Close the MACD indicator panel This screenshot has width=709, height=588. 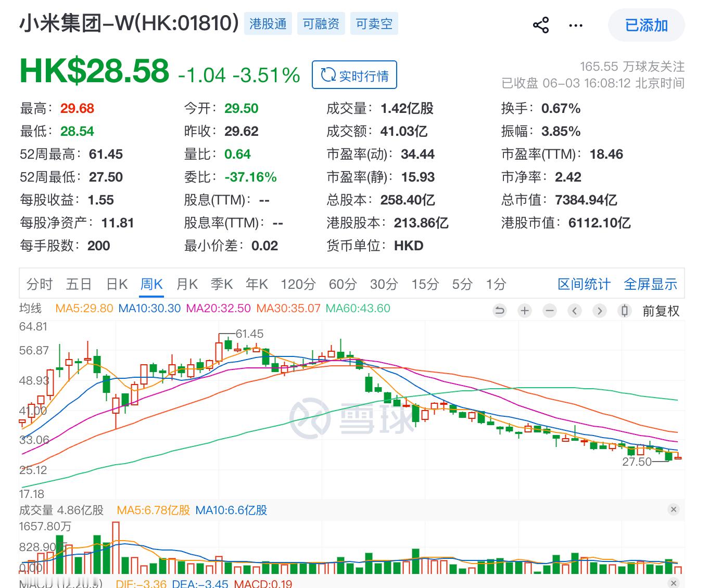674,583
